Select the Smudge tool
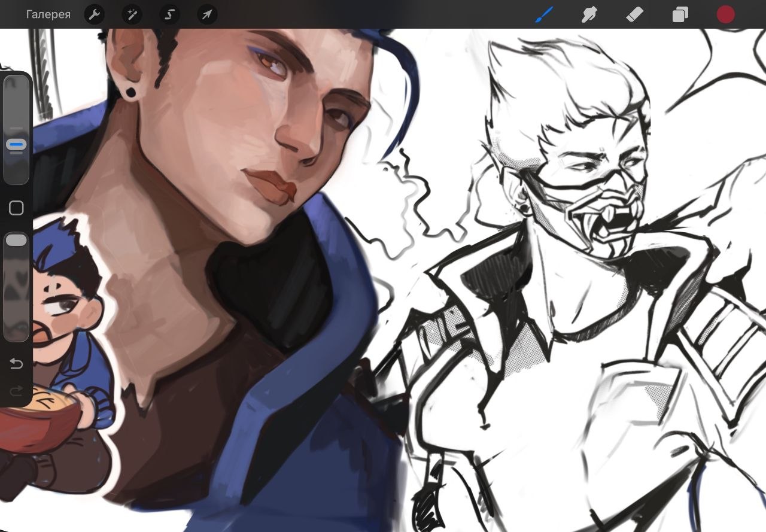This screenshot has height=532, width=766. coord(589,14)
